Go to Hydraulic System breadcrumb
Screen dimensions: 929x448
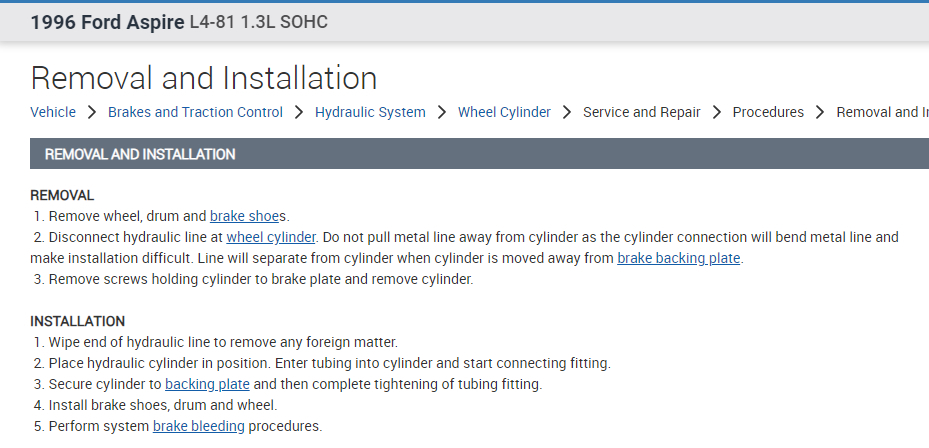[370, 112]
